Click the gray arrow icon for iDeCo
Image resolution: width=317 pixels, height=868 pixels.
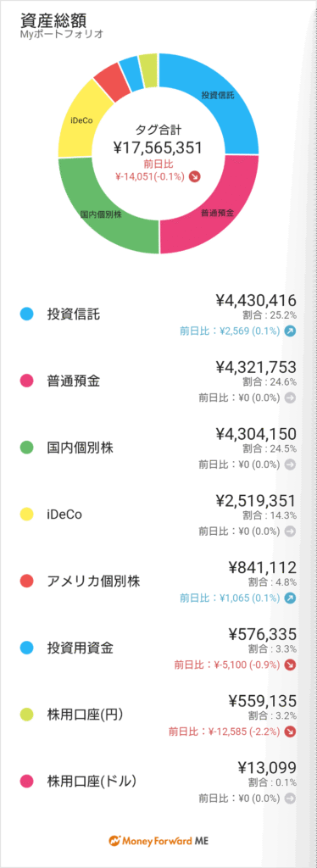point(290,531)
